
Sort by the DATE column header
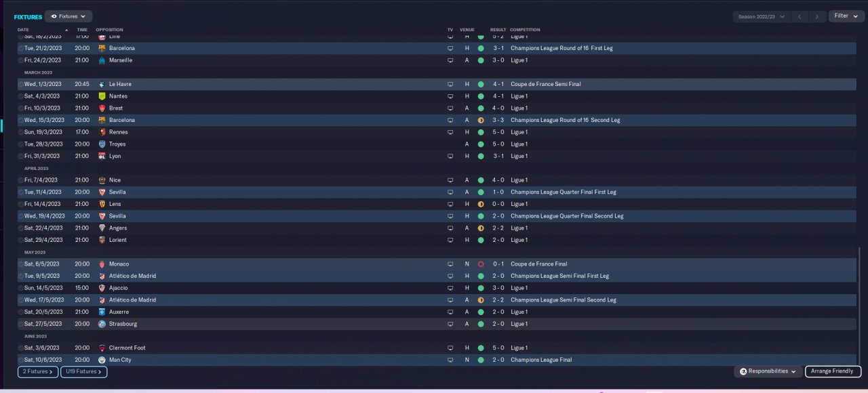pyautogui.click(x=23, y=30)
